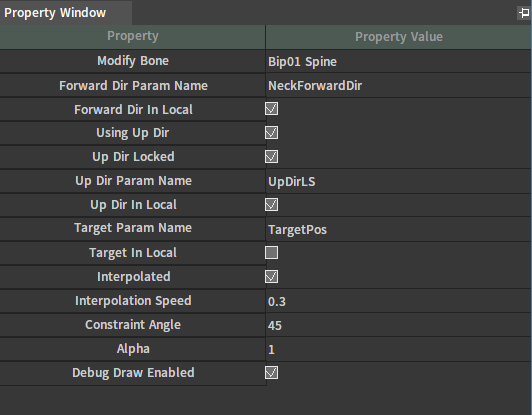Select the Target Param Name row label
Viewport: 532px width, 415px height.
coord(133,228)
